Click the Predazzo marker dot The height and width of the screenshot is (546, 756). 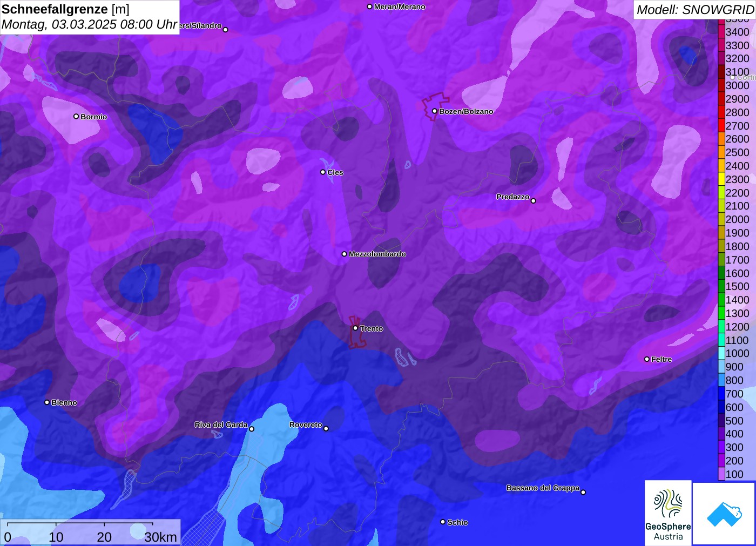coord(534,201)
